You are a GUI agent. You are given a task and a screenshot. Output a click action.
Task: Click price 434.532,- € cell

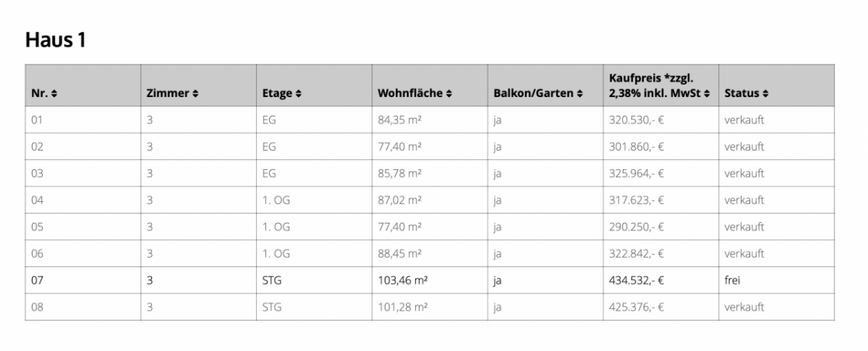point(636,280)
